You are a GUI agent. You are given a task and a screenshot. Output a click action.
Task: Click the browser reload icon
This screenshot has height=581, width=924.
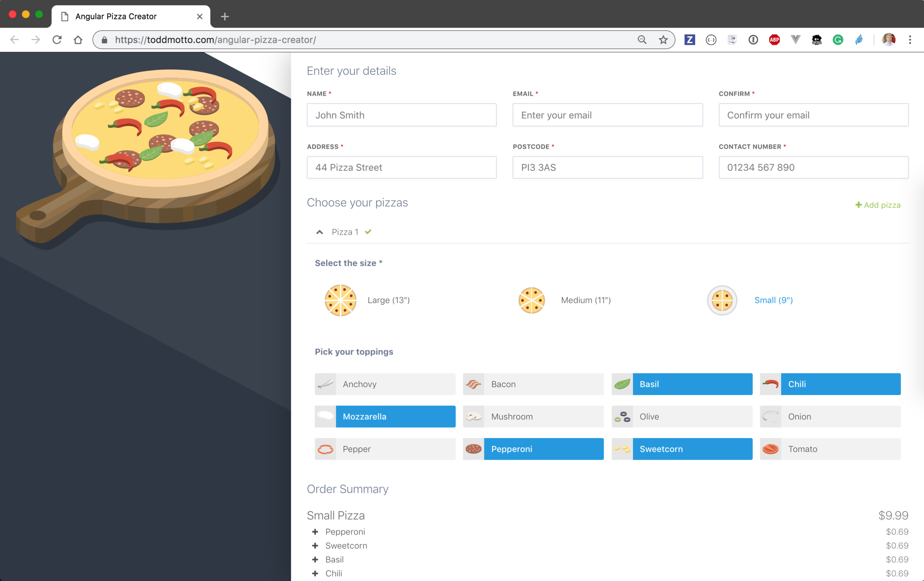57,40
